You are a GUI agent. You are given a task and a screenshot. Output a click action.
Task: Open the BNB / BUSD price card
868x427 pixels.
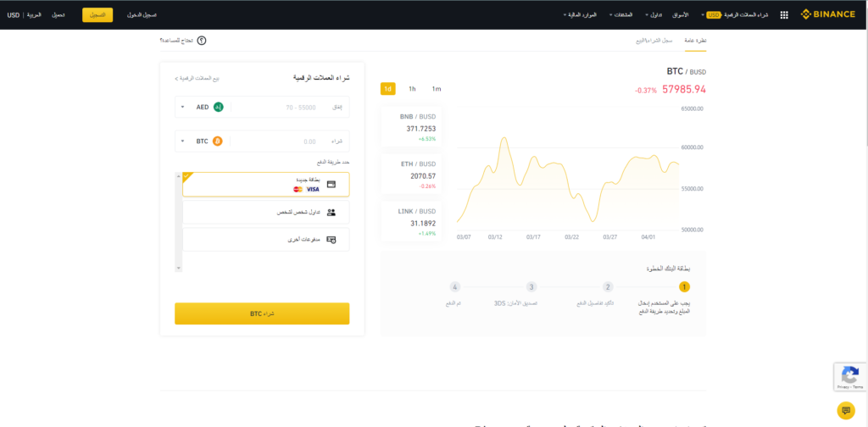click(x=411, y=127)
